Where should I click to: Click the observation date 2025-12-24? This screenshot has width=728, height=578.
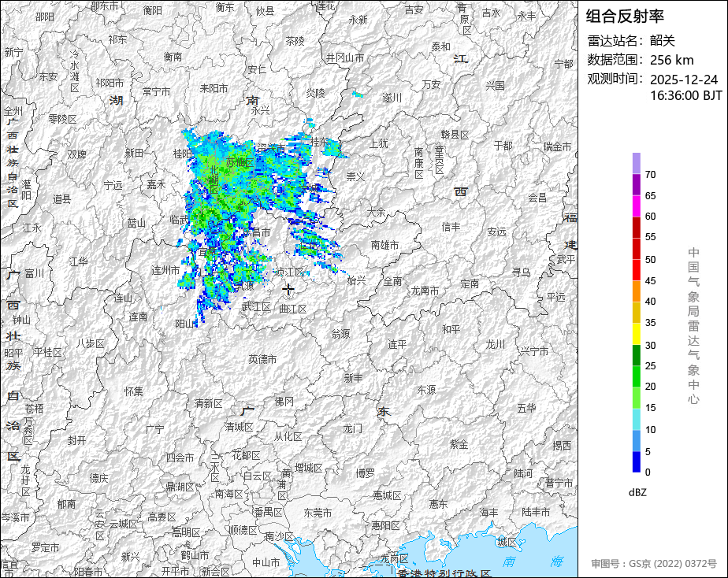tap(684, 80)
